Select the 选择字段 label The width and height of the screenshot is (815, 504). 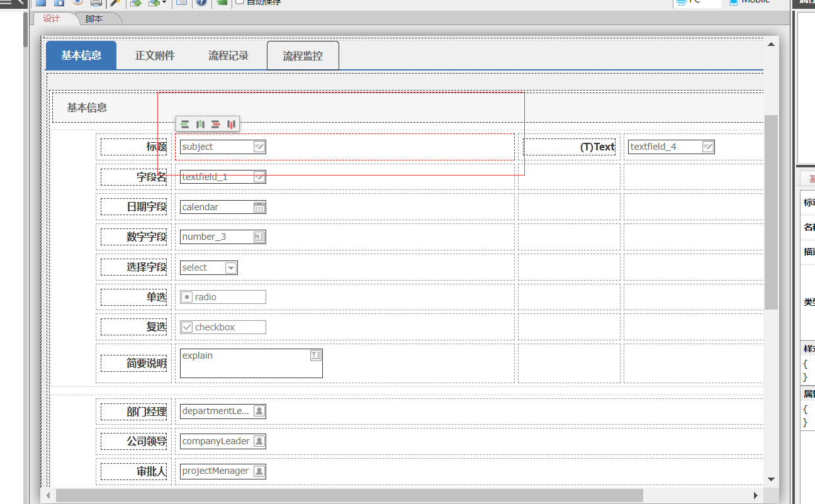(x=147, y=267)
